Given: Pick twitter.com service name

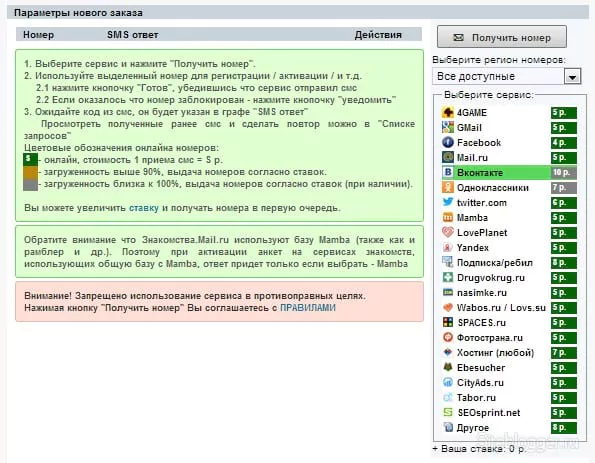Looking at the screenshot, I should (482, 203).
